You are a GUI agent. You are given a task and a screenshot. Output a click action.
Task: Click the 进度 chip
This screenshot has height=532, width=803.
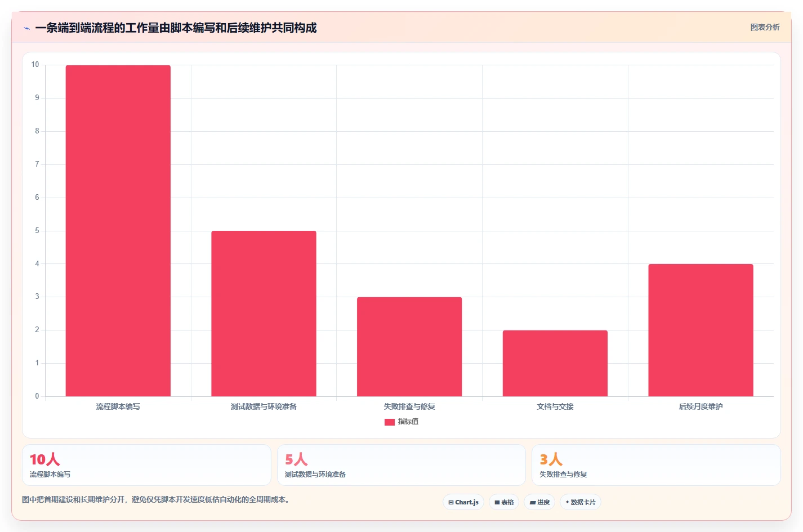click(x=539, y=502)
